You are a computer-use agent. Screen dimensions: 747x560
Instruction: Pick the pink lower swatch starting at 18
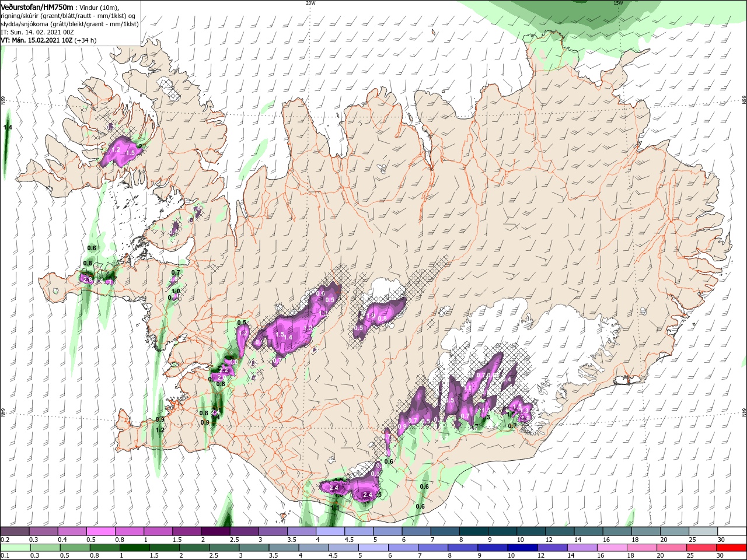point(643,548)
